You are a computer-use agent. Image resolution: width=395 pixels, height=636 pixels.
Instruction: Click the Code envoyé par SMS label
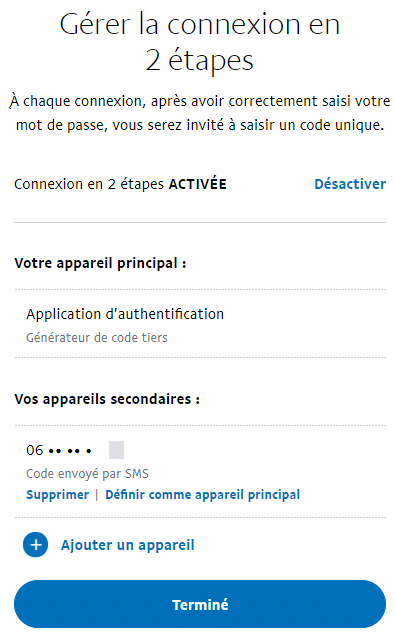(x=87, y=473)
